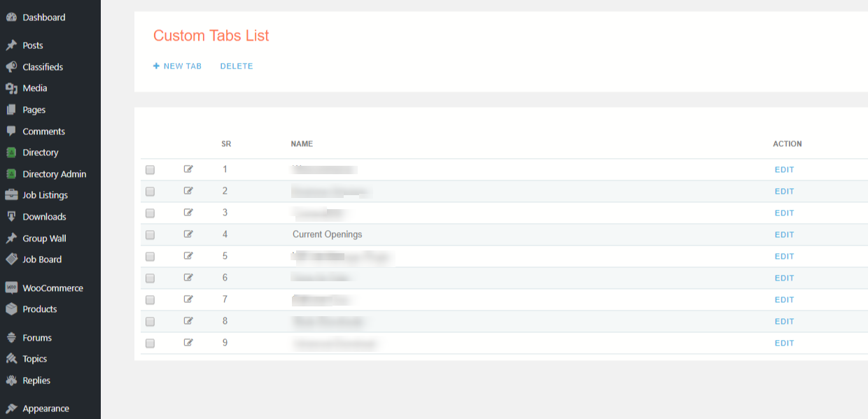Click Edit link for Current Openings
The image size is (868, 419).
click(x=784, y=235)
